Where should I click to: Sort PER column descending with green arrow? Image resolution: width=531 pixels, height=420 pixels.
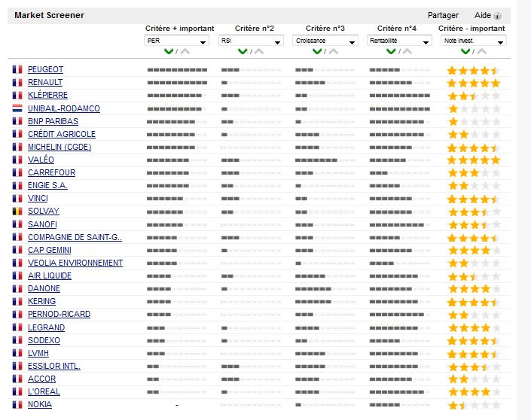(x=169, y=51)
